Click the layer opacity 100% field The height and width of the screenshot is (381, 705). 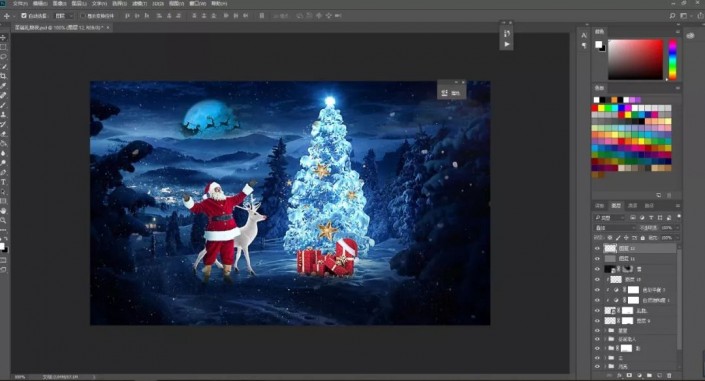coord(667,228)
